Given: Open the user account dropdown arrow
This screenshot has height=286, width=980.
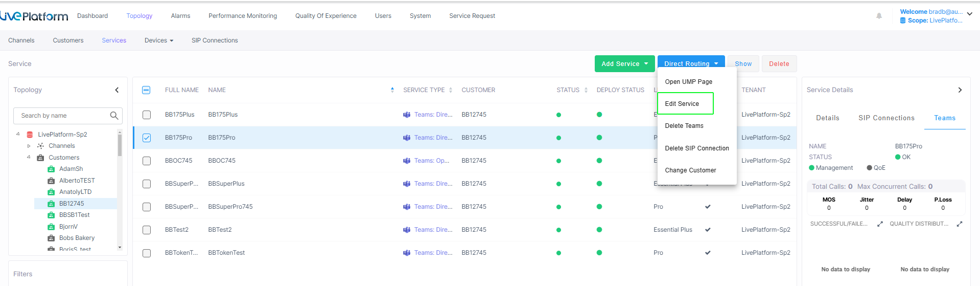Looking at the screenshot, I should click(x=969, y=14).
